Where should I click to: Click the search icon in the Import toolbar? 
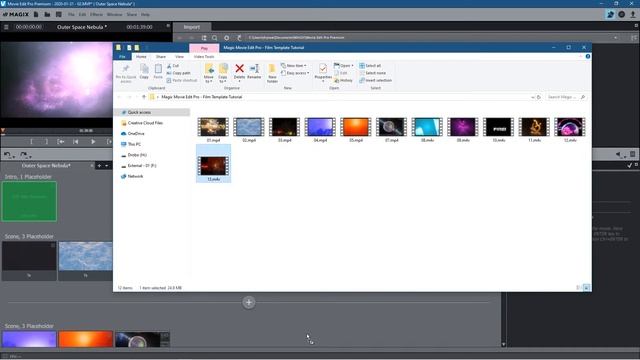[x=215, y=38]
